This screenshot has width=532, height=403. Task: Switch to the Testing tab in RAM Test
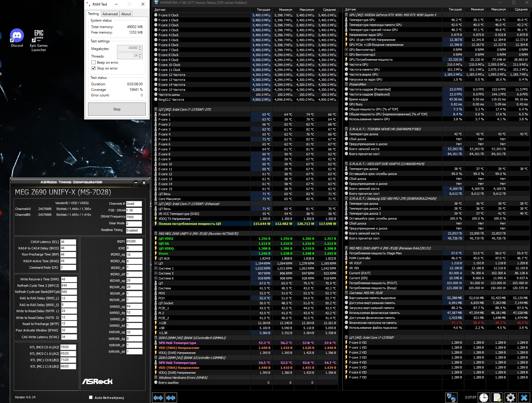(94, 14)
